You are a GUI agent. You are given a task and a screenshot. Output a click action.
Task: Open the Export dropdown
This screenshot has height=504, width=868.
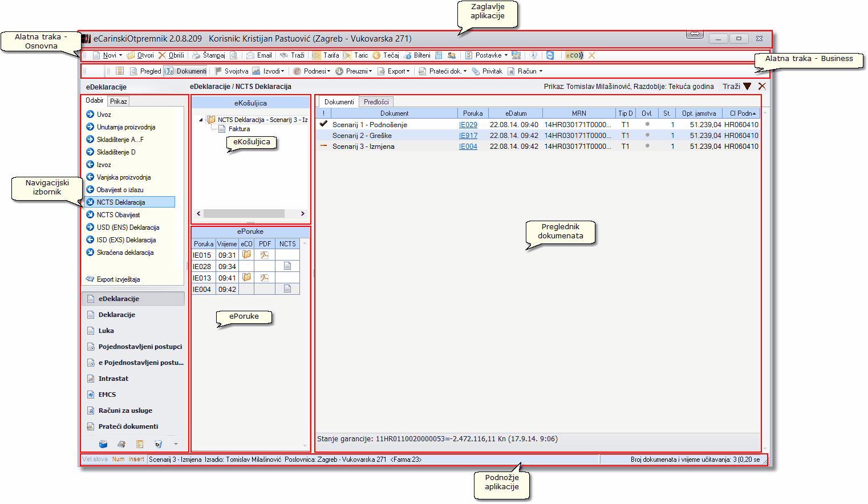(x=394, y=71)
